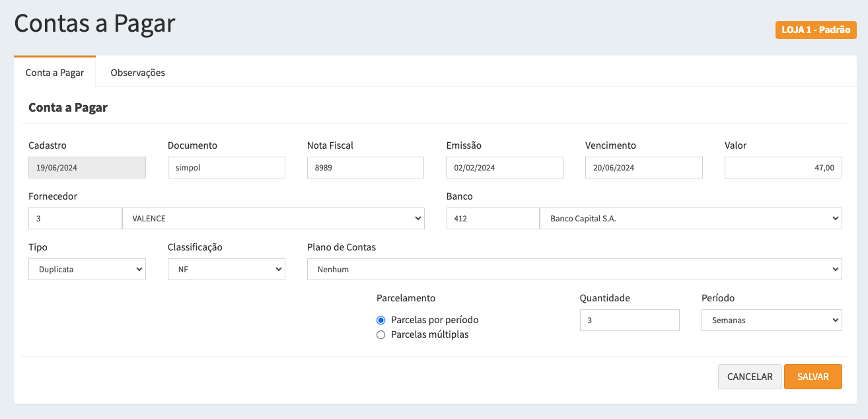This screenshot has height=419, width=868.
Task: Edit the Emissão date field
Action: click(504, 168)
